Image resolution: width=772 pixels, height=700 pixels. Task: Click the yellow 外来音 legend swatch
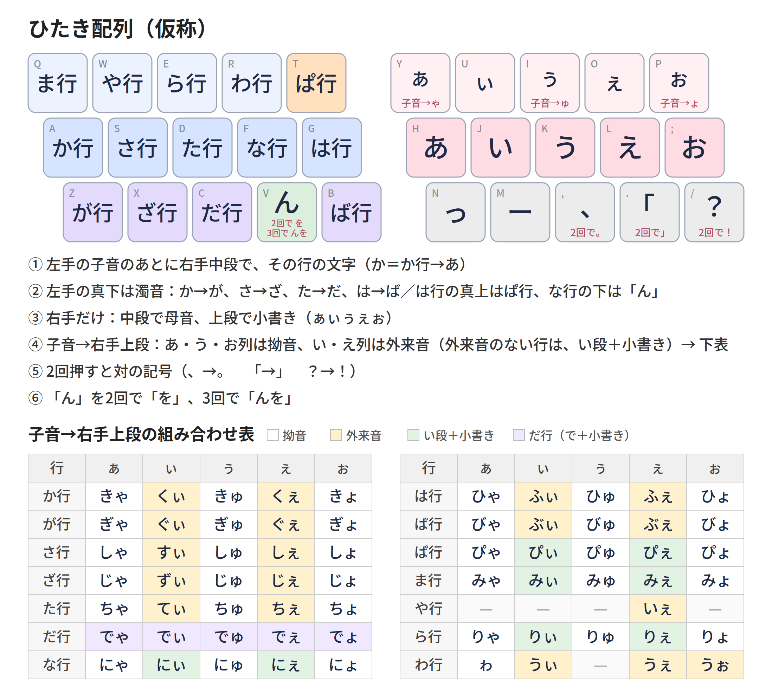tap(336, 435)
